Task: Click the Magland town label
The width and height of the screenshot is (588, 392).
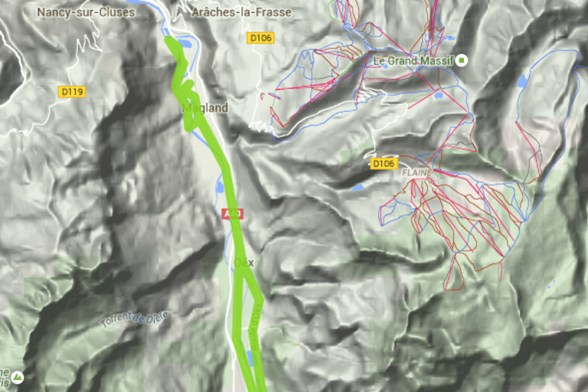Action: (x=205, y=108)
